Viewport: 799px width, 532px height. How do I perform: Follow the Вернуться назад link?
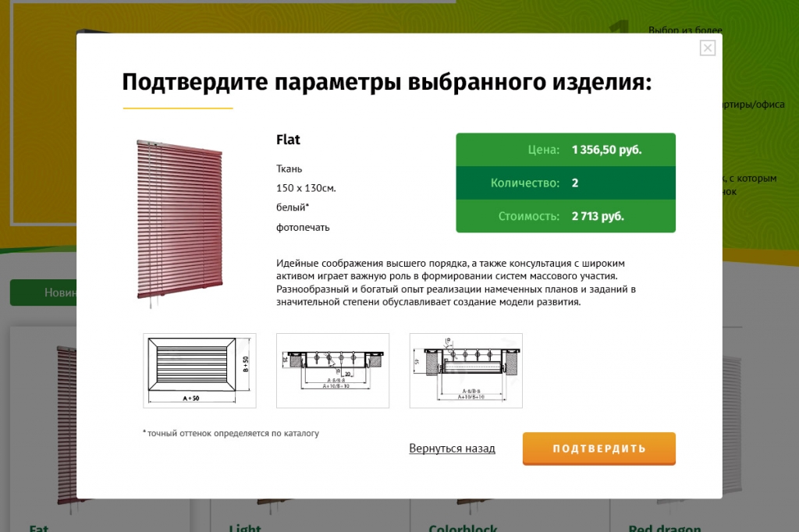[452, 449]
